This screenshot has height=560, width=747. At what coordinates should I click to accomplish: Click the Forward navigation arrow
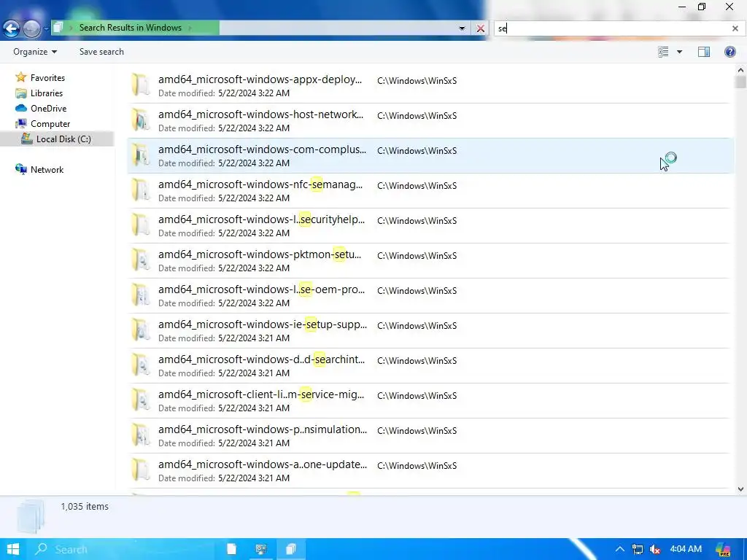(31, 28)
